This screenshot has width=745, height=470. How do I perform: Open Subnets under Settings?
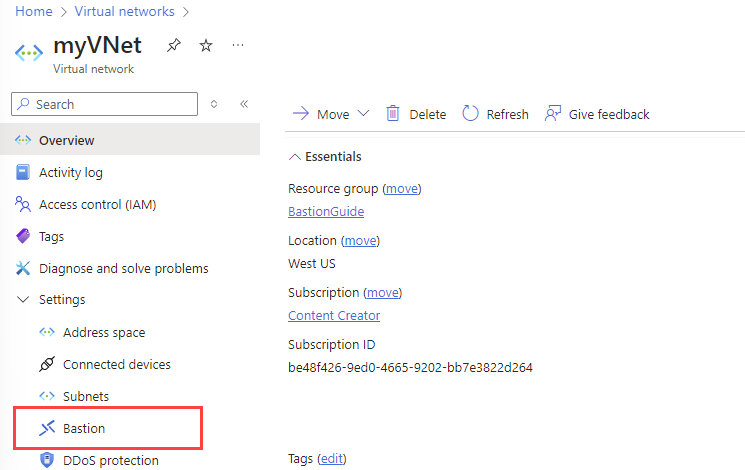click(86, 396)
